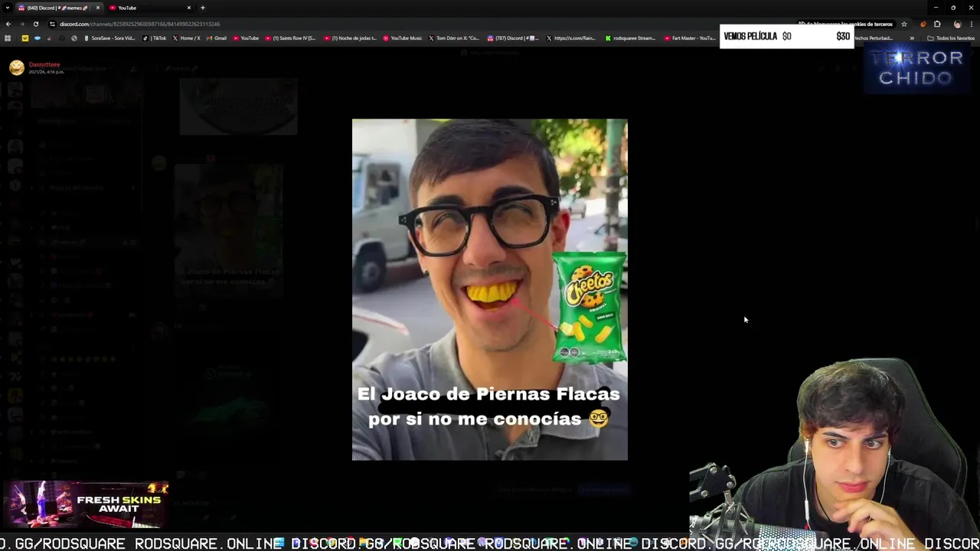
Task: Open the tab search dropdown arrow
Action: 7,8
